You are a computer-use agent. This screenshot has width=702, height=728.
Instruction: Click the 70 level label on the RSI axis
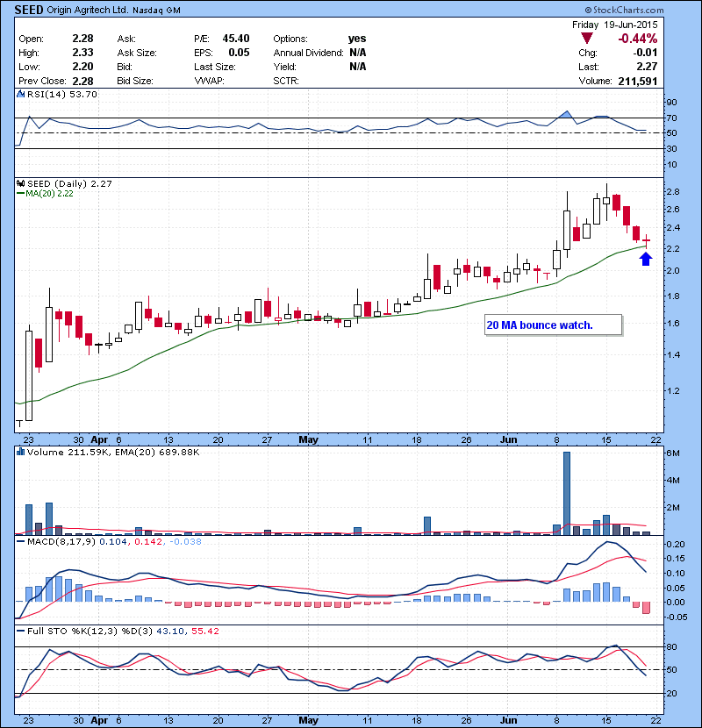(x=672, y=118)
